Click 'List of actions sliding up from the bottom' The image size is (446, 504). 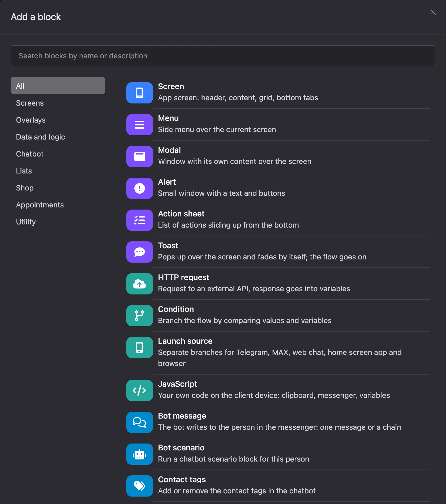228,225
